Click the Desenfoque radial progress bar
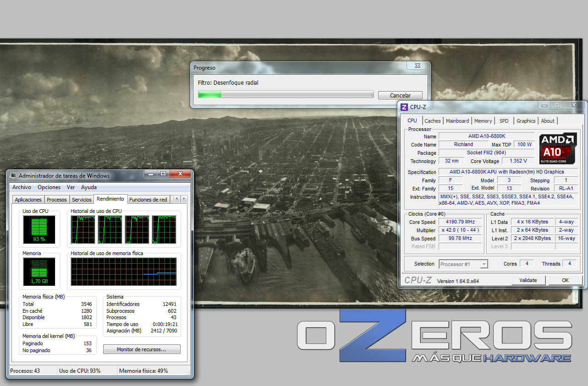The image size is (588, 386). 286,94
